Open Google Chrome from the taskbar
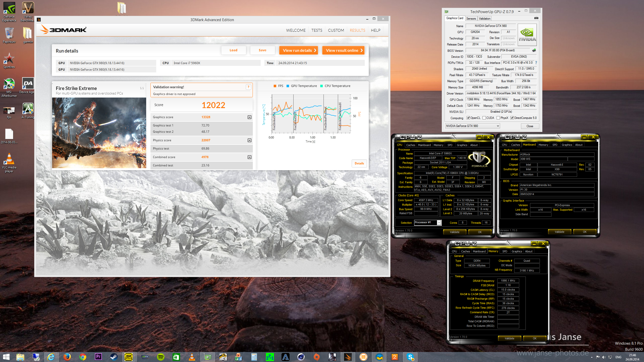644x362 pixels. pyautogui.click(x=83, y=357)
